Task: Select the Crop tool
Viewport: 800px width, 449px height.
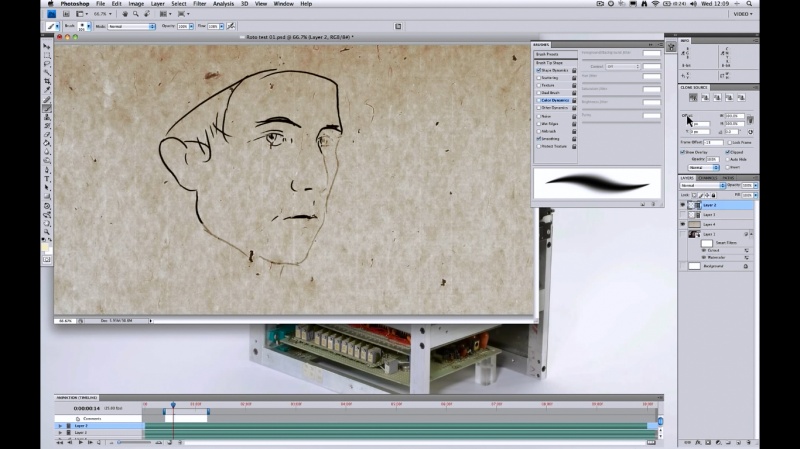Action: coord(47,82)
